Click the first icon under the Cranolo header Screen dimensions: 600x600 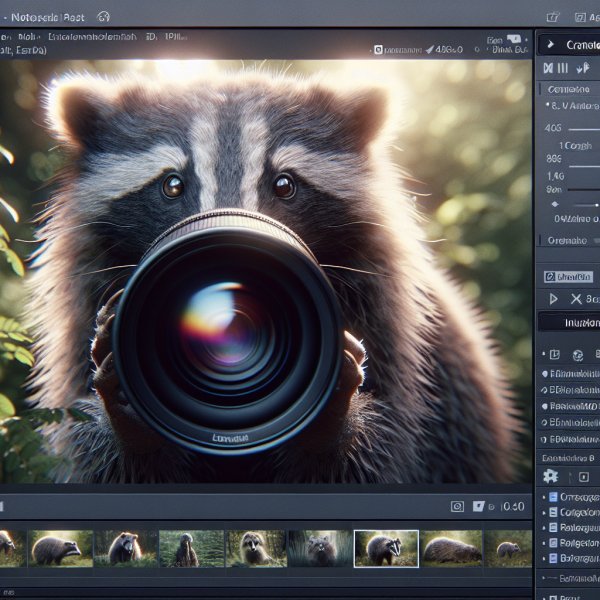click(x=548, y=68)
